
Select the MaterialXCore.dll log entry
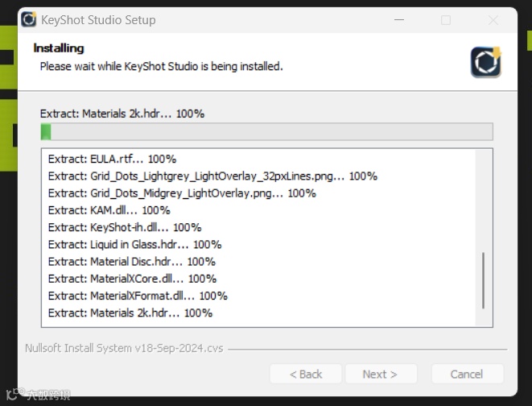click(132, 279)
